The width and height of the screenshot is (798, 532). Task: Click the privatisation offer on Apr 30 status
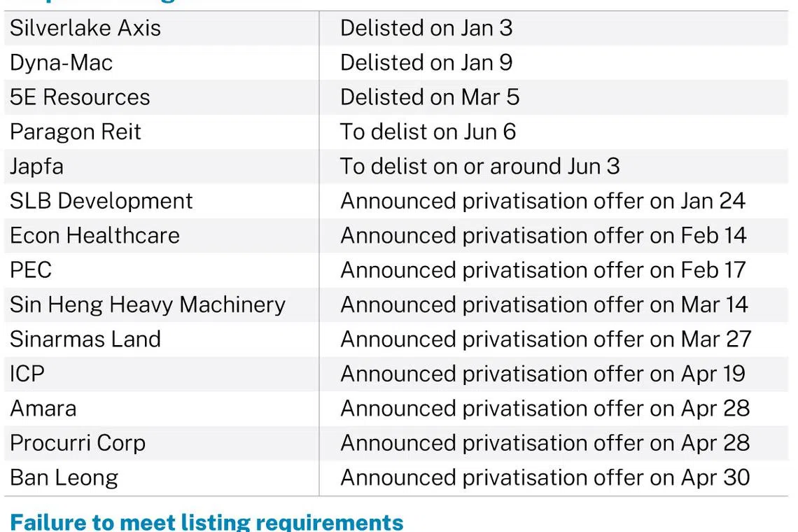click(x=545, y=477)
